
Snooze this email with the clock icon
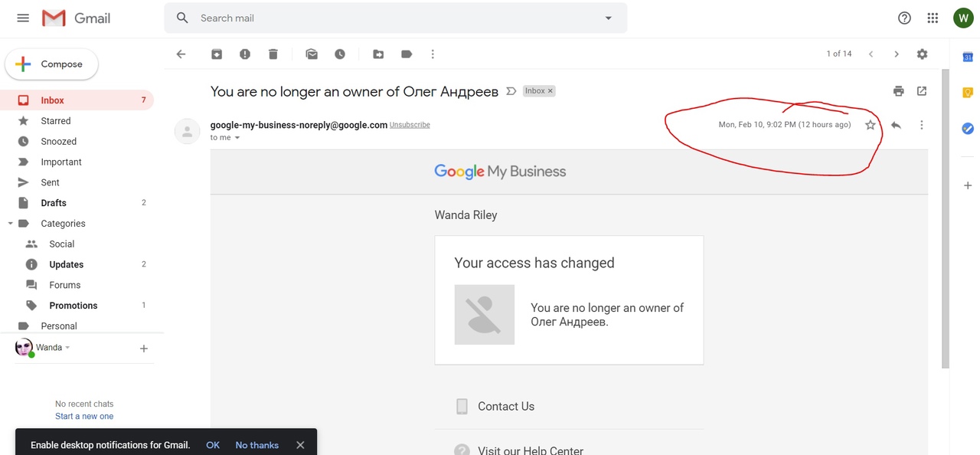pos(340,54)
